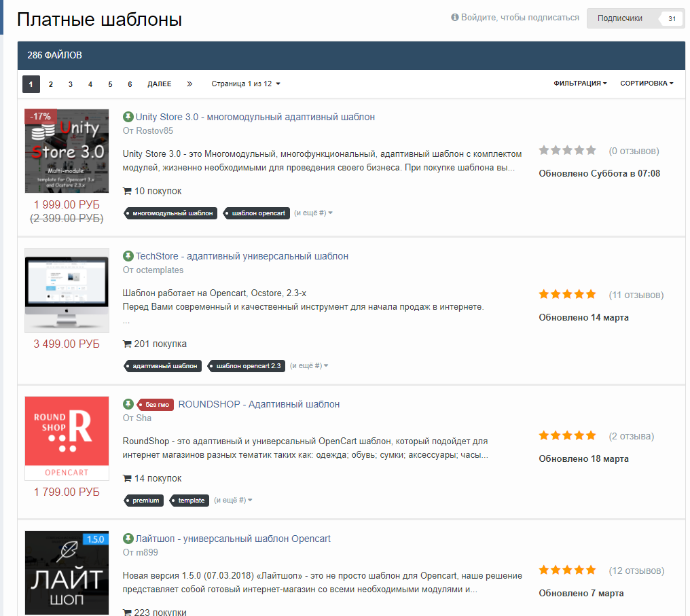Click the red Без гмо label
This screenshot has width=690, height=616.
156,404
